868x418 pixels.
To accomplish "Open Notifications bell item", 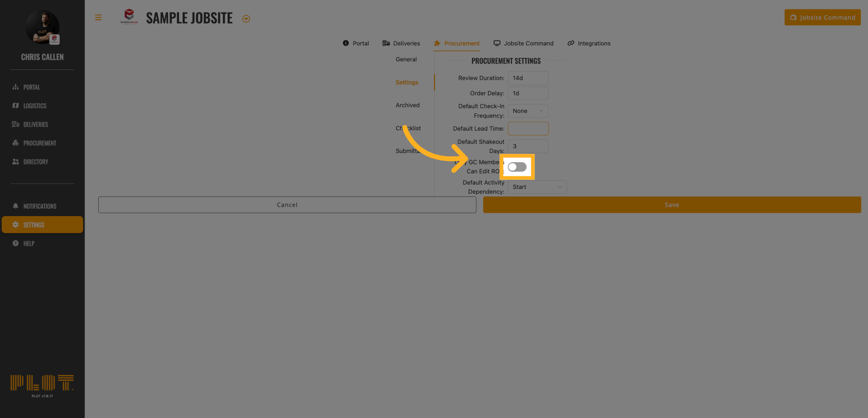I will pyautogui.click(x=39, y=206).
